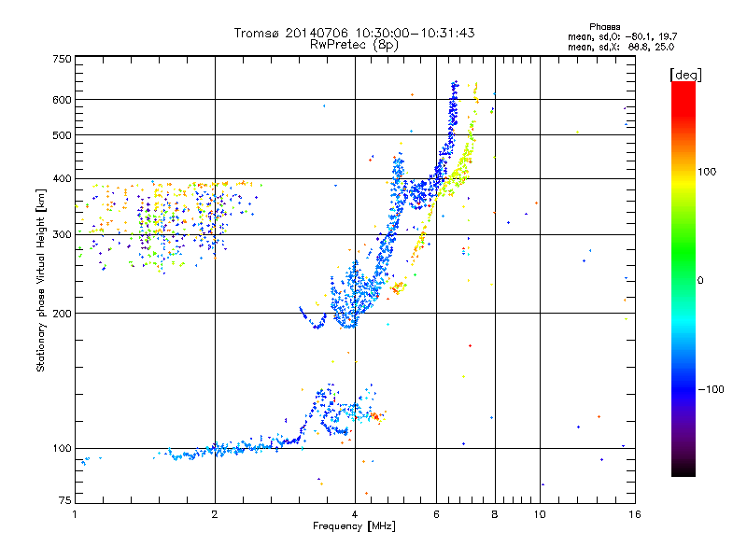Click the 'Stationary phase Virtual Height [km]' axis title
This screenshot has height=560, width=747.
click(40, 280)
